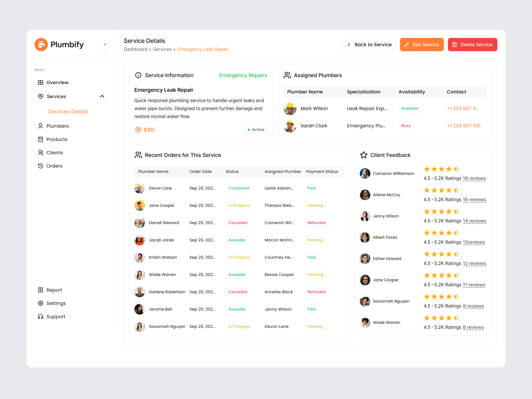Screen dimensions: 532x399
Task: Click the Plumbify logo icon
Action: click(41, 44)
